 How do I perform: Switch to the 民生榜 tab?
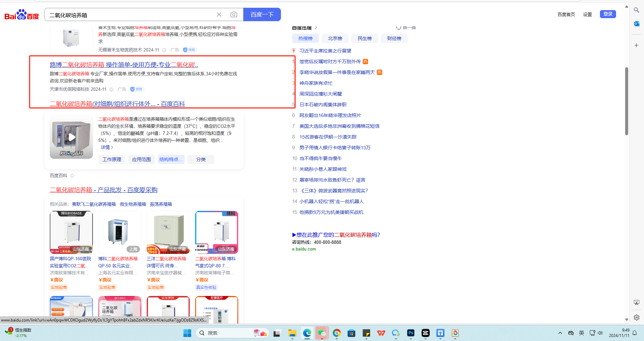(365, 38)
